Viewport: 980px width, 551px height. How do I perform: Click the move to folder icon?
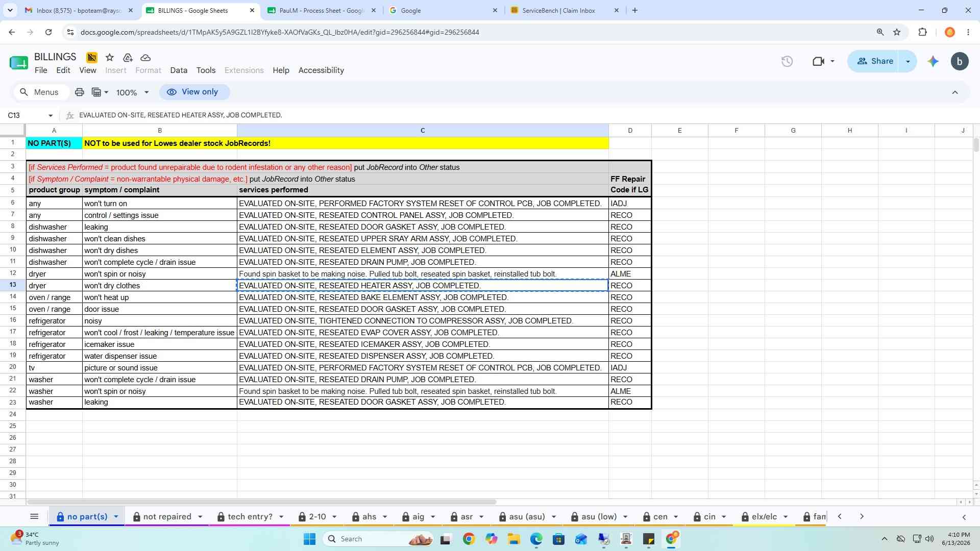click(x=128, y=58)
